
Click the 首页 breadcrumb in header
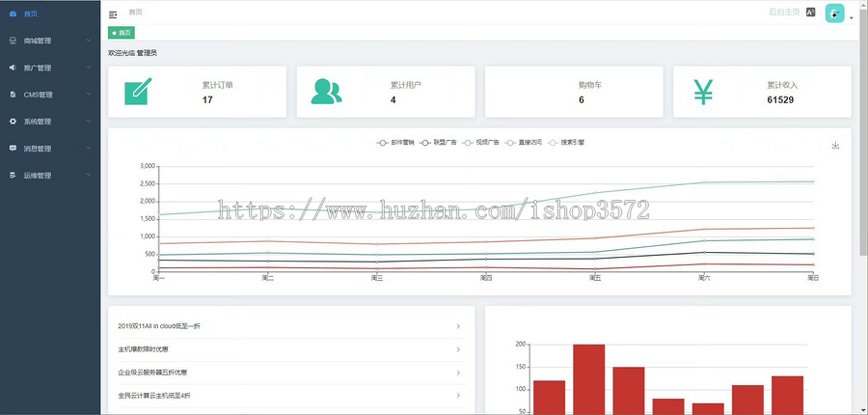[x=136, y=12]
